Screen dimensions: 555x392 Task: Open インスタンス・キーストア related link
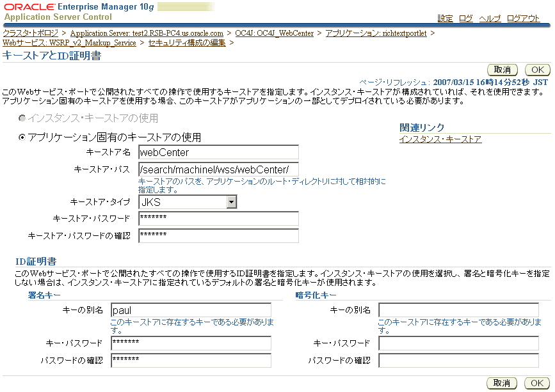(440, 139)
